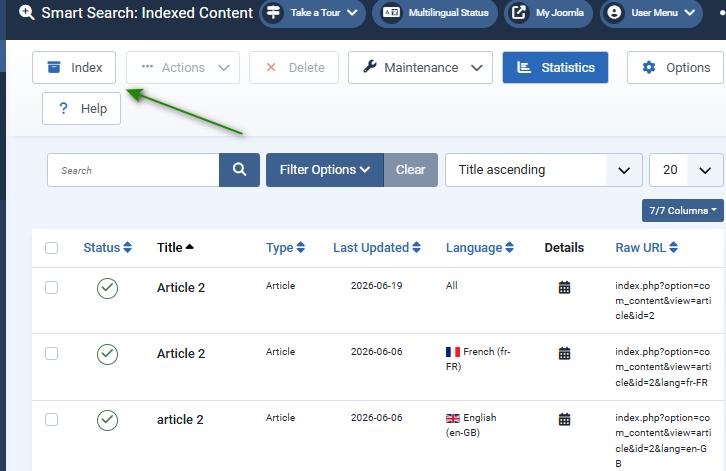Click the ellipsis icon on Actions
Viewport: 726px width, 471px height.
(x=147, y=67)
